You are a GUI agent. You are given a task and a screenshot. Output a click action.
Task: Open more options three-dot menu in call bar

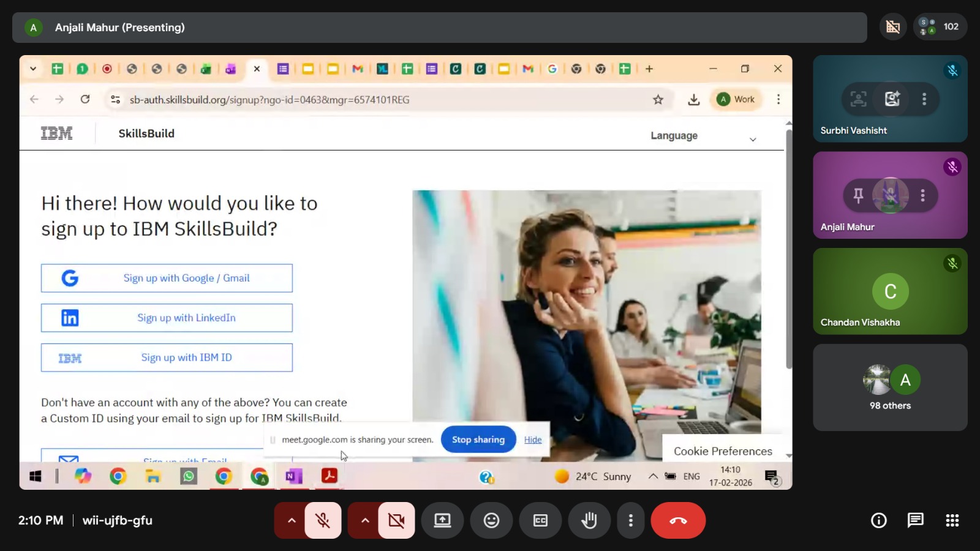pyautogui.click(x=630, y=520)
